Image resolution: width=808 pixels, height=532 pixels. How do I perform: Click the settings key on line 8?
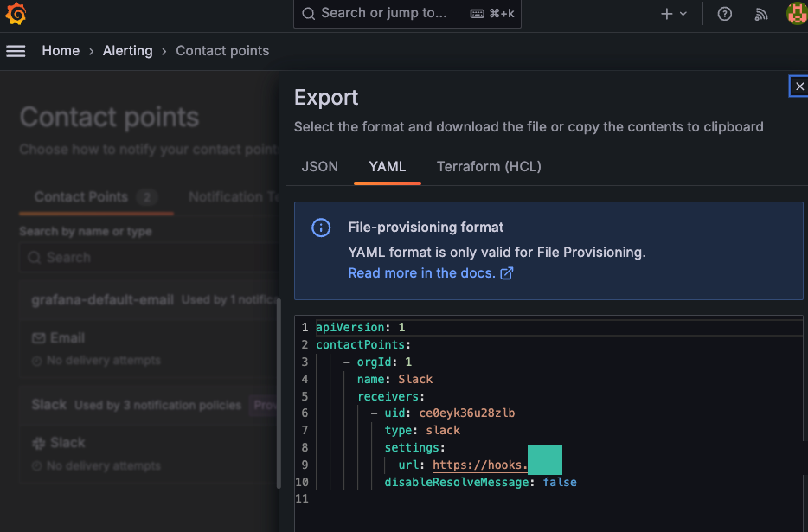[412, 447]
